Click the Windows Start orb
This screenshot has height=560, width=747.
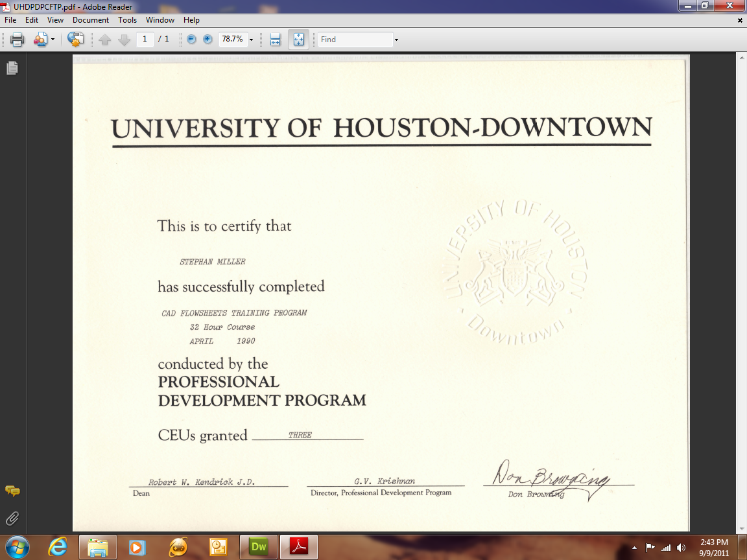18,548
